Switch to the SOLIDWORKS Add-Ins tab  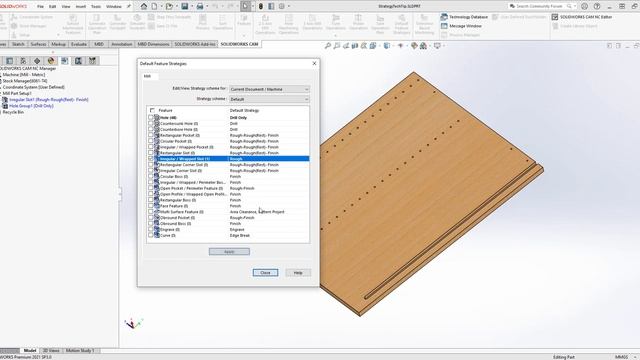coord(195,44)
